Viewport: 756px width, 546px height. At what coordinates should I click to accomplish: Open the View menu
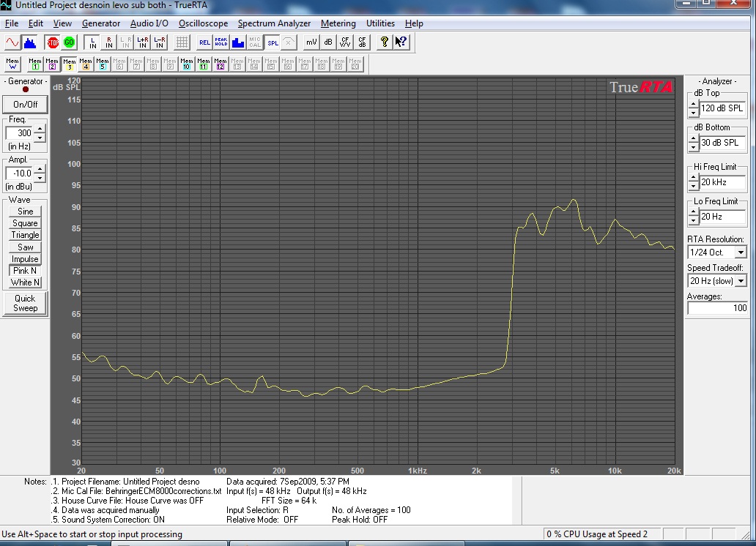tap(62, 23)
